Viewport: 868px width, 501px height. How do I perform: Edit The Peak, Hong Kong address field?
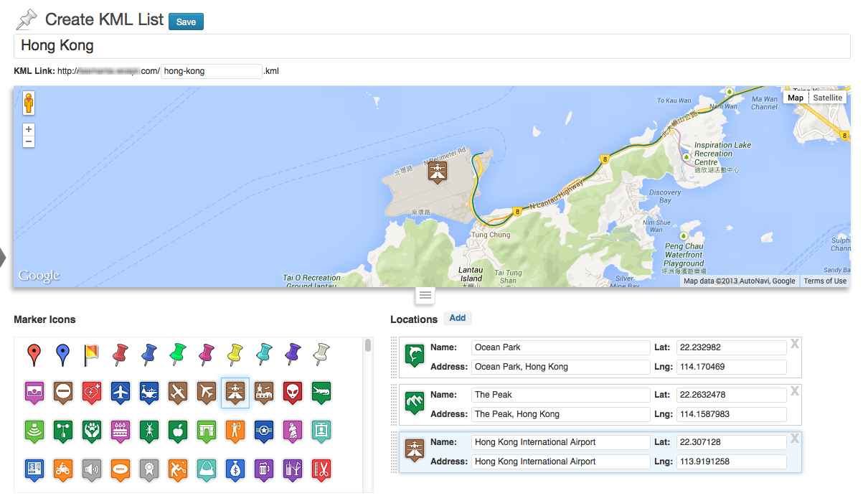tap(560, 414)
